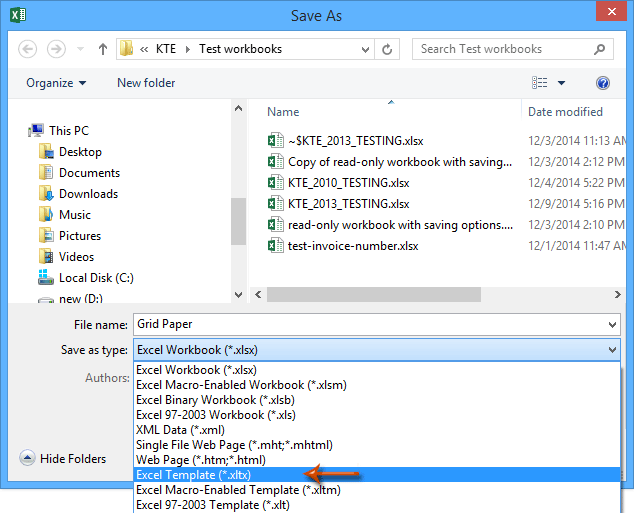Click Excel app icon in title bar
This screenshot has height=513, width=634.
[18, 15]
